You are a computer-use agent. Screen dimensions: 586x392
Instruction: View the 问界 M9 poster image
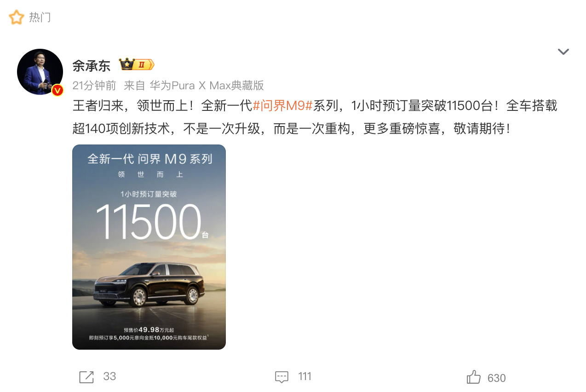pyautogui.click(x=149, y=247)
